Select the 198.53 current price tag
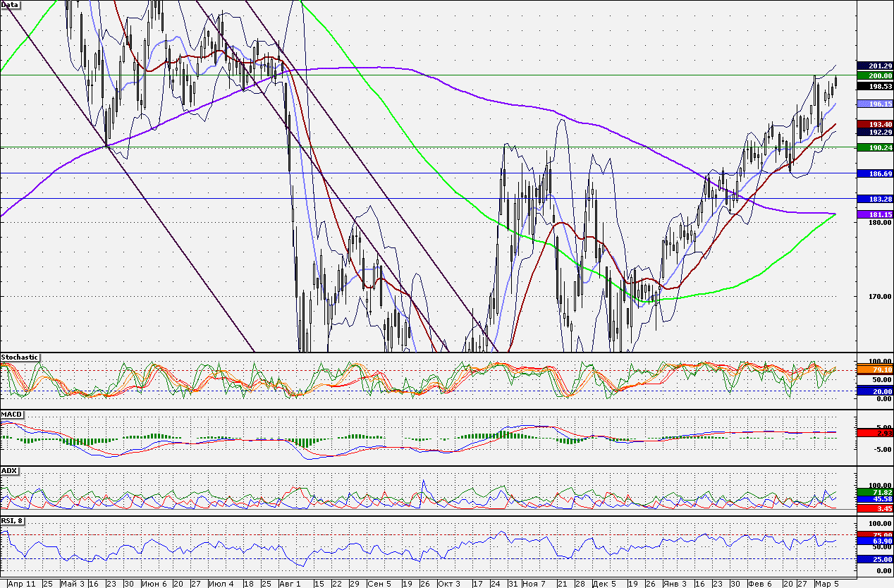The image size is (894, 588). [875, 85]
